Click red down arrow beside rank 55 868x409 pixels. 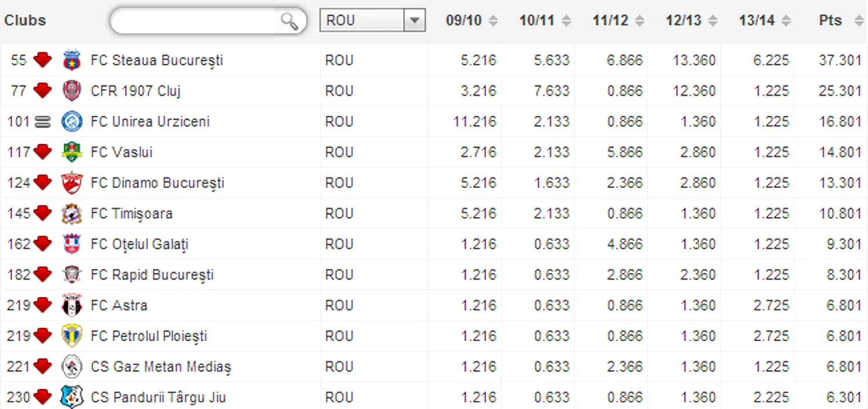coord(42,60)
